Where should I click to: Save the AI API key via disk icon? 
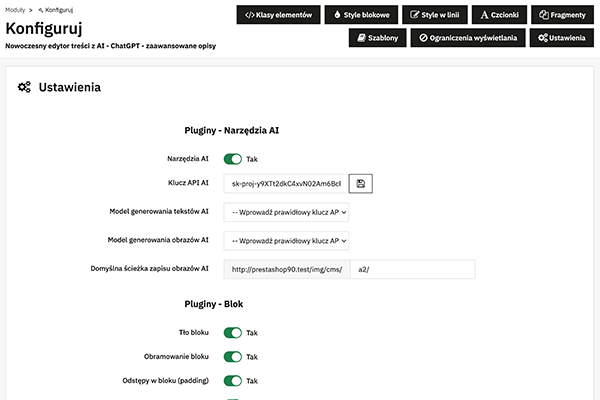360,184
